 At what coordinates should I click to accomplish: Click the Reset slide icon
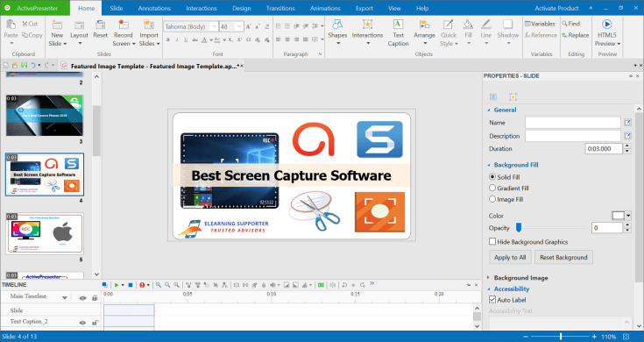pos(100,25)
